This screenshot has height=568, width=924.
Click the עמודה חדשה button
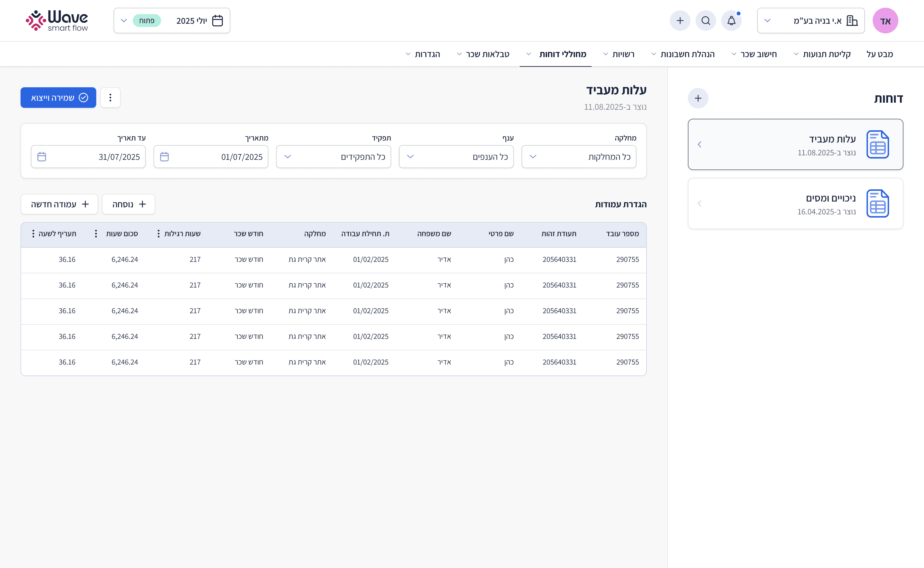pyautogui.click(x=59, y=204)
